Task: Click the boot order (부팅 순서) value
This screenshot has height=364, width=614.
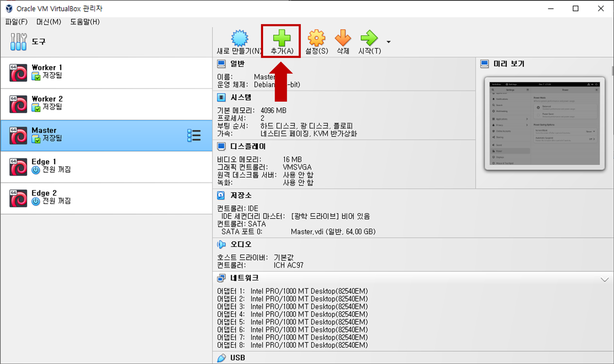Action: coord(306,126)
